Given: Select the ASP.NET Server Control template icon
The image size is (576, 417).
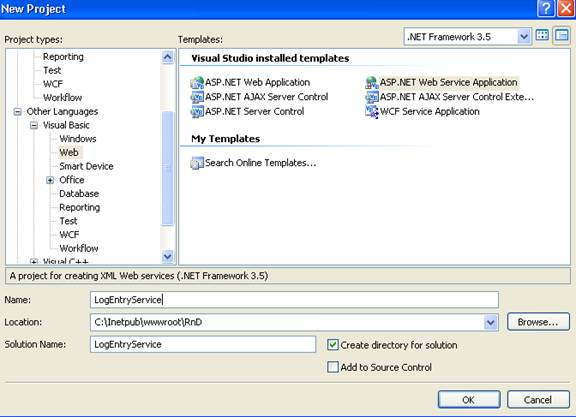Looking at the screenshot, I should pos(197,111).
